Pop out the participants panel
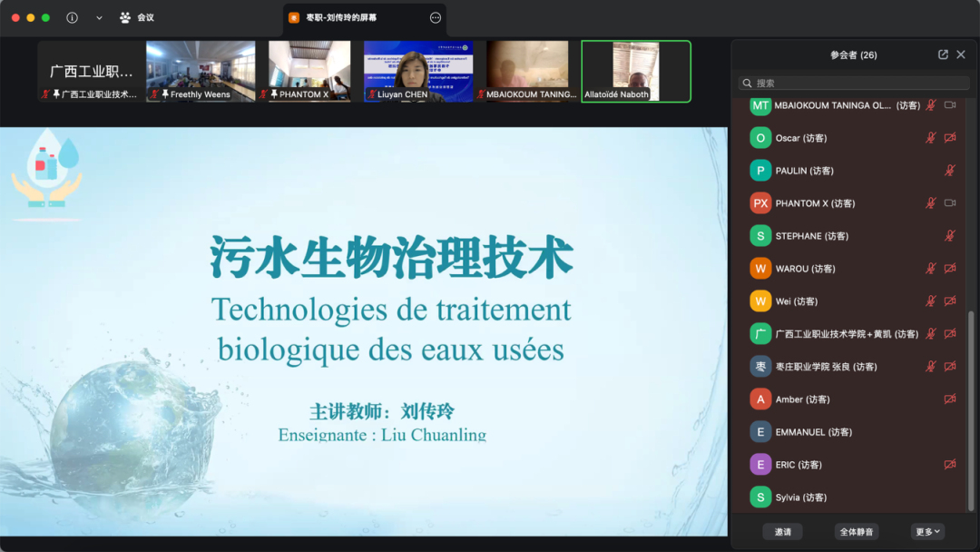 pos(943,54)
